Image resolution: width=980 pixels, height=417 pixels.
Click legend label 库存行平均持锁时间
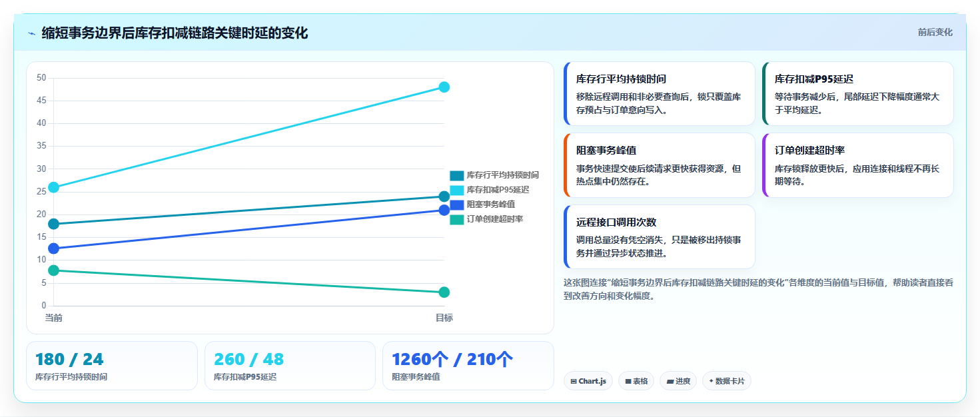point(503,175)
